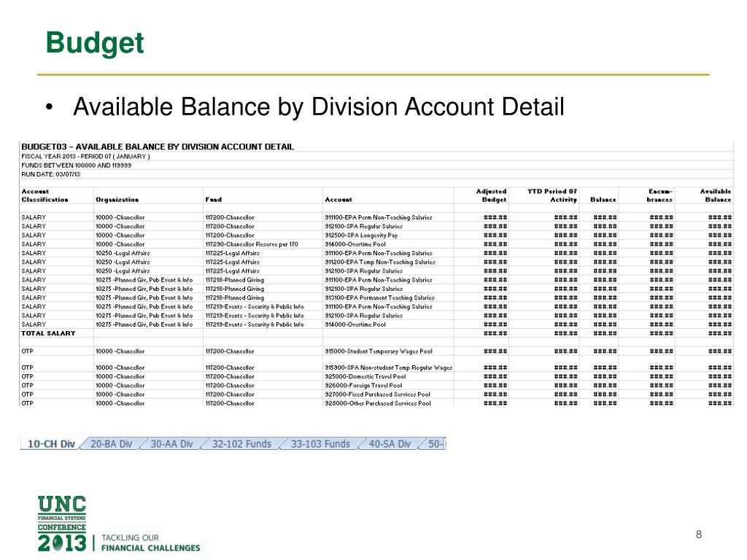Screen dimensions: 747x560
Task: Open the 20-BA Div sheet tab
Action: click(x=111, y=444)
